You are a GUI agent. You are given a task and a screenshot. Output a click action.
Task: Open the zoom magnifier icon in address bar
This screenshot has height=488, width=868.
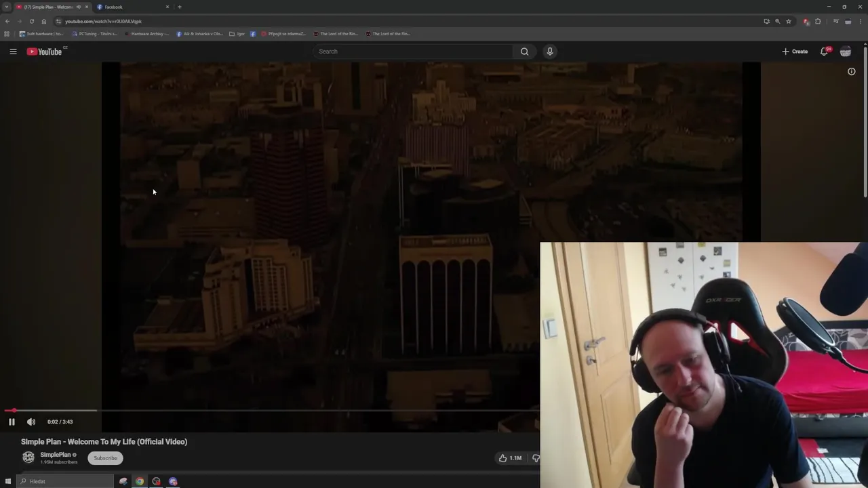click(x=777, y=21)
